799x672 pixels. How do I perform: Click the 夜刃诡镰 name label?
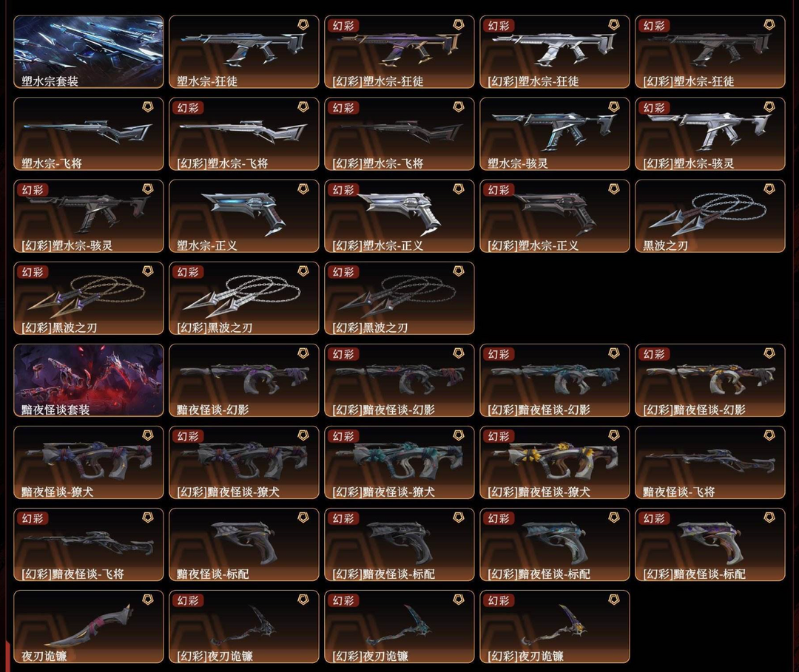coord(44,656)
